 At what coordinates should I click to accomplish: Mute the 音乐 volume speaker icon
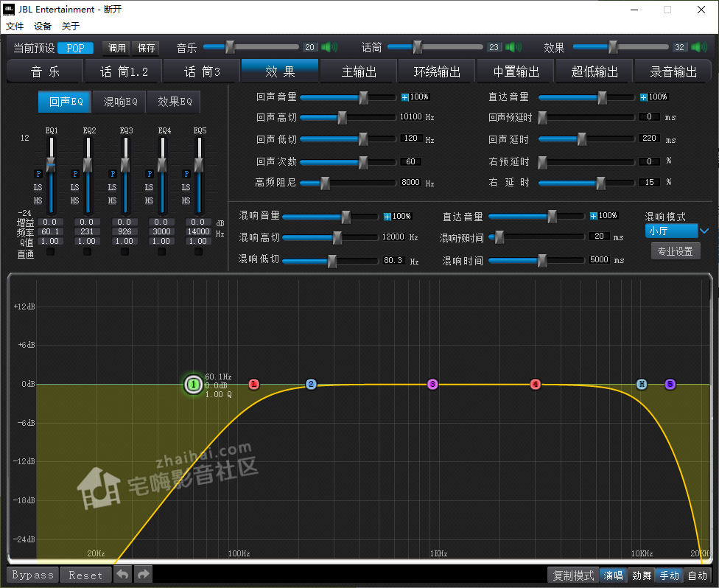click(x=329, y=47)
